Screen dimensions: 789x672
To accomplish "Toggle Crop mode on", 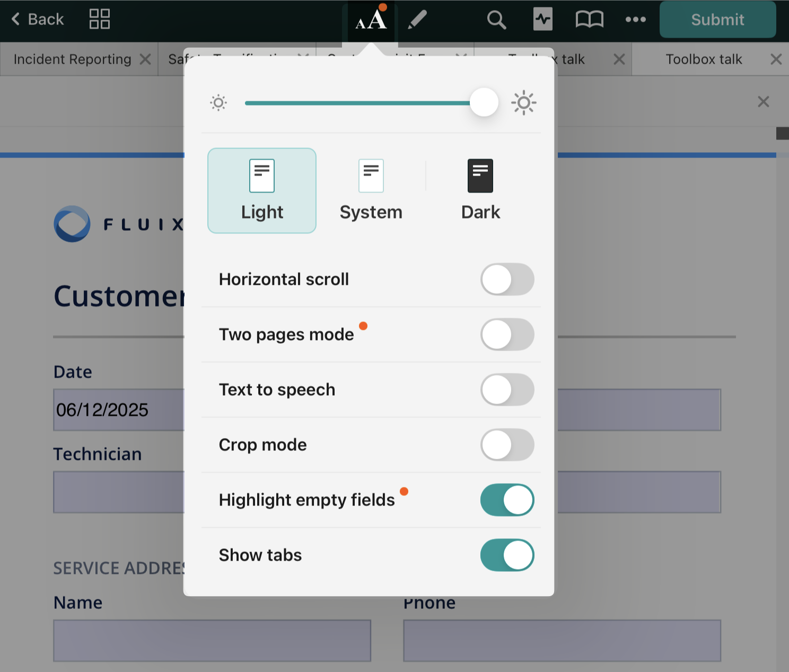I will (x=507, y=445).
